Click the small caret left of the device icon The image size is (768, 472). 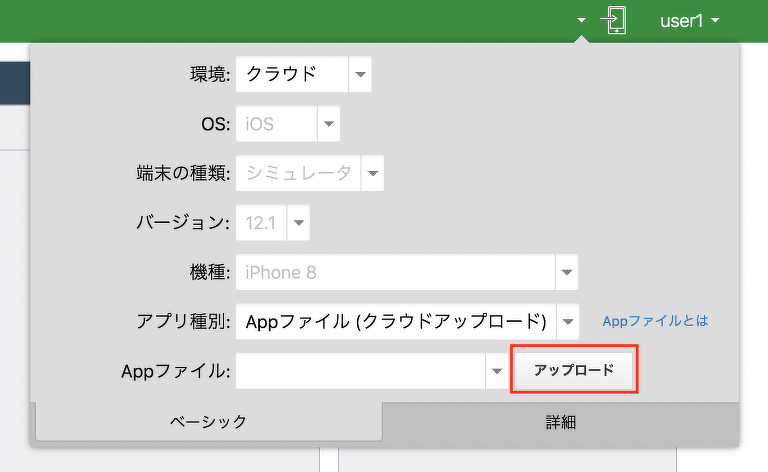tap(582, 21)
